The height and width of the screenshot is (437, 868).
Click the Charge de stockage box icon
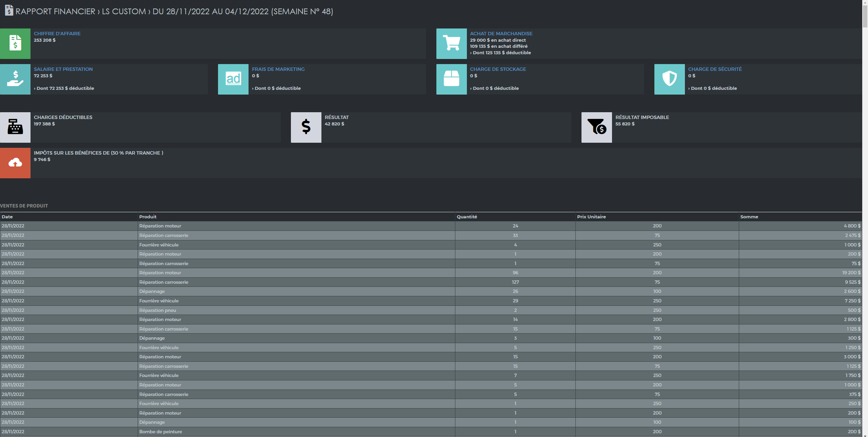pyautogui.click(x=451, y=79)
